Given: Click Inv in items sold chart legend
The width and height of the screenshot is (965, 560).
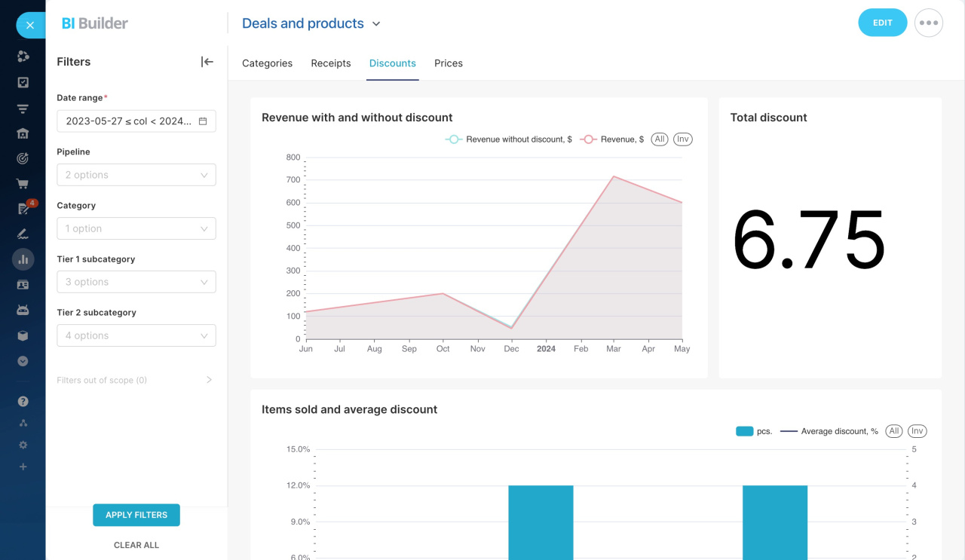Looking at the screenshot, I should 917,431.
